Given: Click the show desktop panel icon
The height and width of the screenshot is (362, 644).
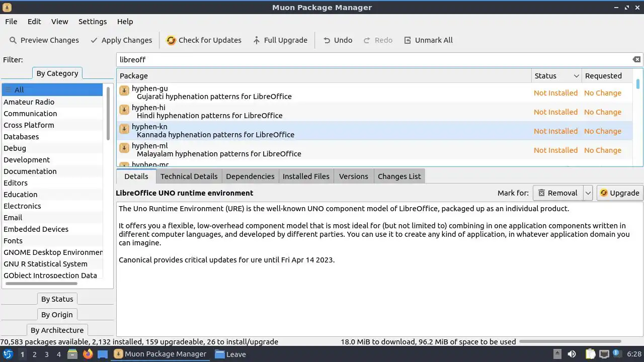Looking at the screenshot, I should click(x=103, y=354).
